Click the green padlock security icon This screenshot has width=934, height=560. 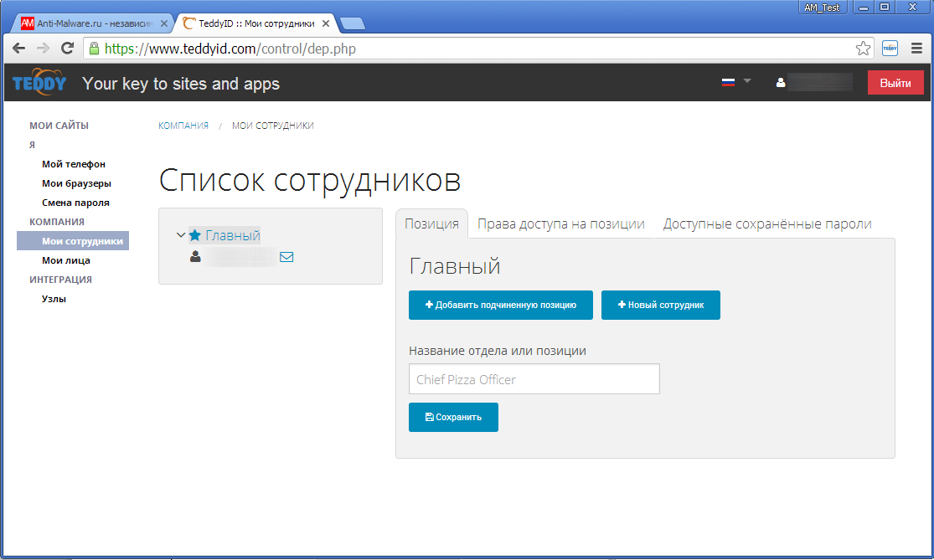click(94, 49)
